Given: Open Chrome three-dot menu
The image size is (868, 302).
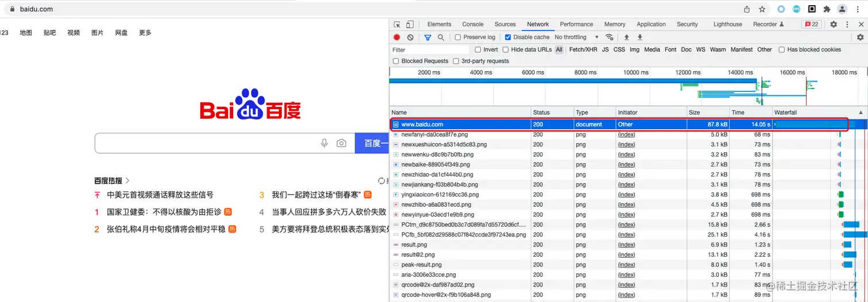Looking at the screenshot, I should click(x=858, y=9).
